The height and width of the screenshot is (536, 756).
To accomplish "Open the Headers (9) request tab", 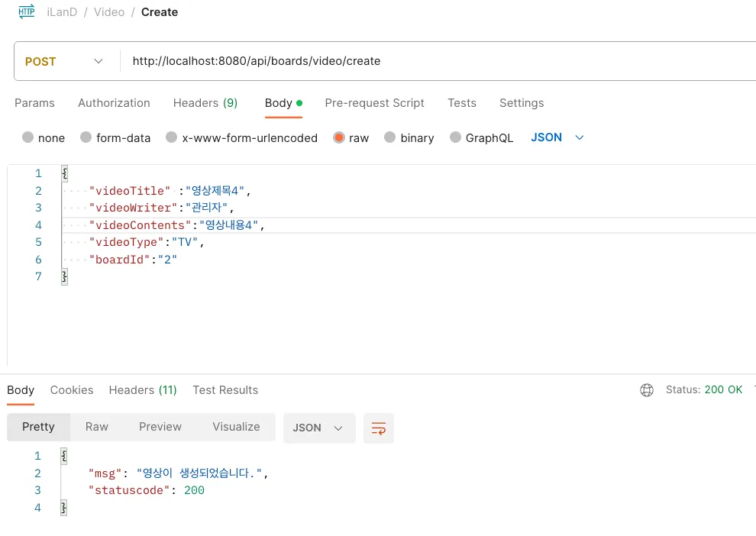I will (205, 103).
